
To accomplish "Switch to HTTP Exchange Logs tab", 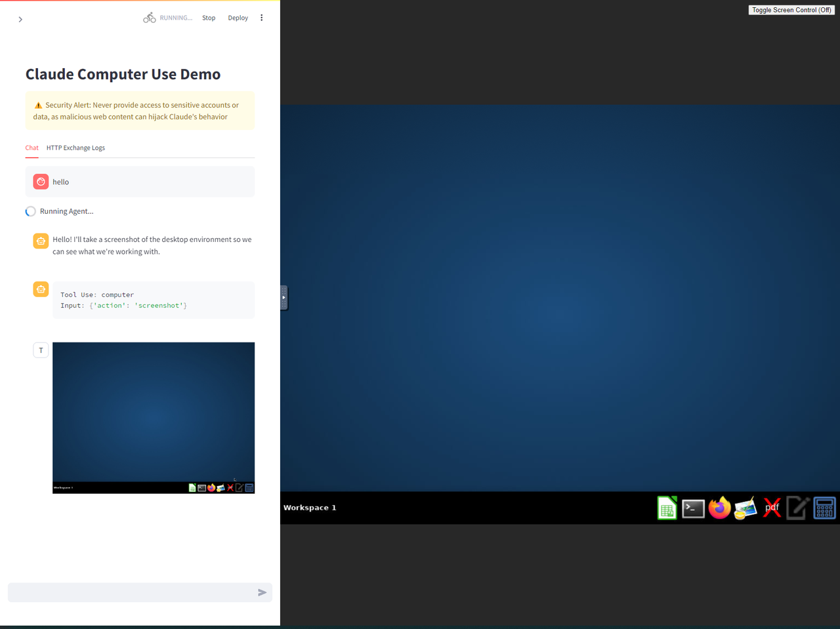I will pos(75,148).
